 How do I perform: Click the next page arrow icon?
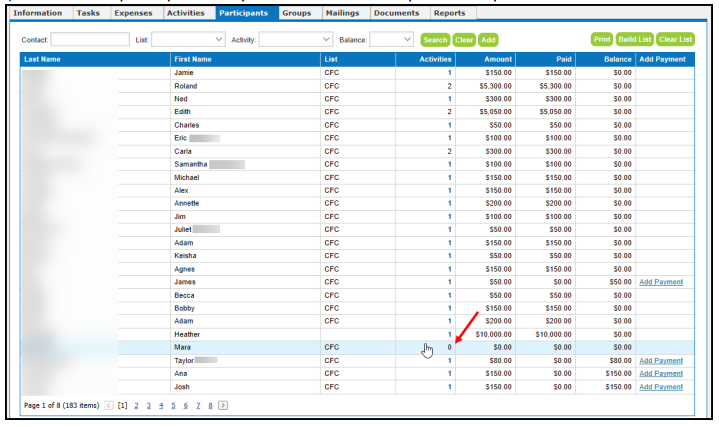pyautogui.click(x=223, y=405)
